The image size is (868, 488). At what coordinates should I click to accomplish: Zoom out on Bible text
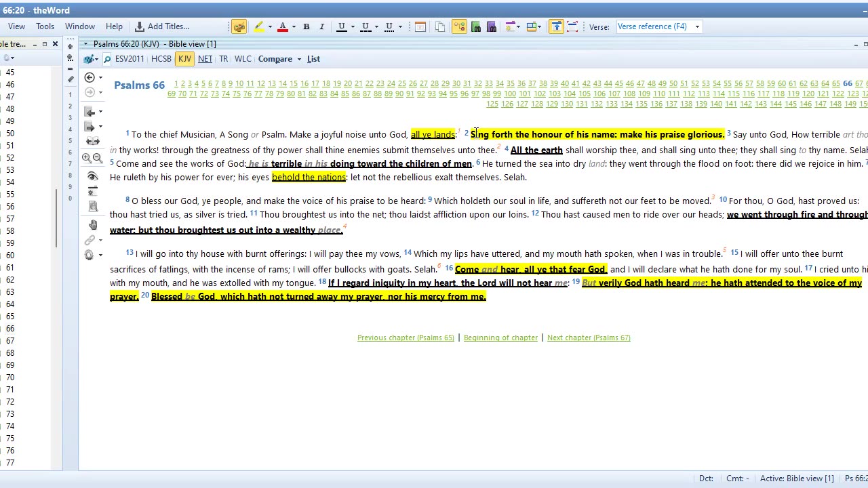(98, 158)
